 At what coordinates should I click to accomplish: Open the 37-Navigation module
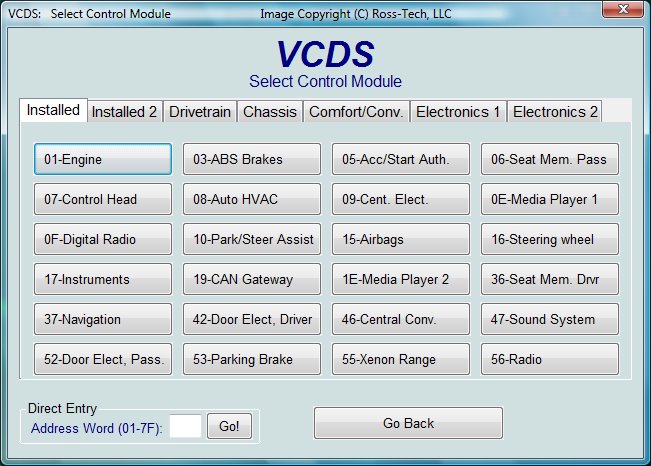pos(103,319)
